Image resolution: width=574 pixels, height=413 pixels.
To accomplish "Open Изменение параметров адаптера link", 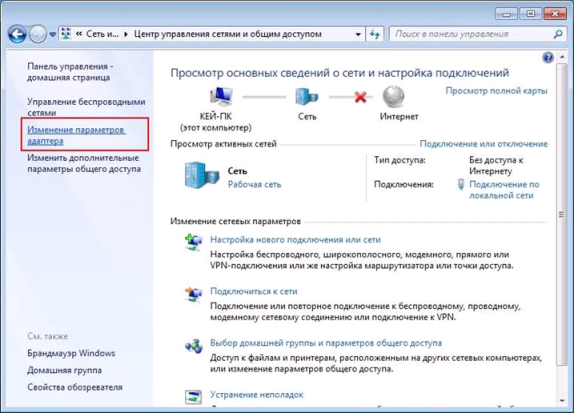I will coord(76,135).
